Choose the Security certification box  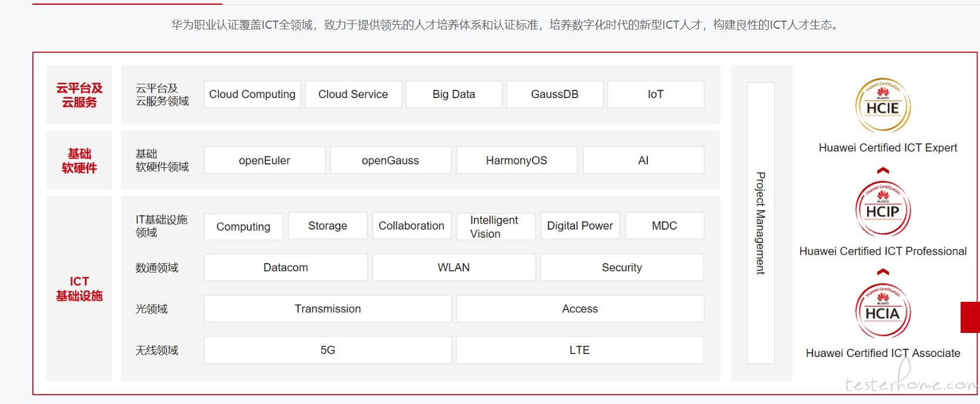(x=622, y=267)
